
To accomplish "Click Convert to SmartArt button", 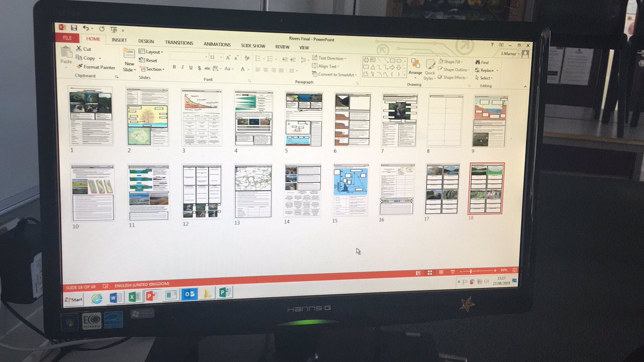I will coord(335,75).
